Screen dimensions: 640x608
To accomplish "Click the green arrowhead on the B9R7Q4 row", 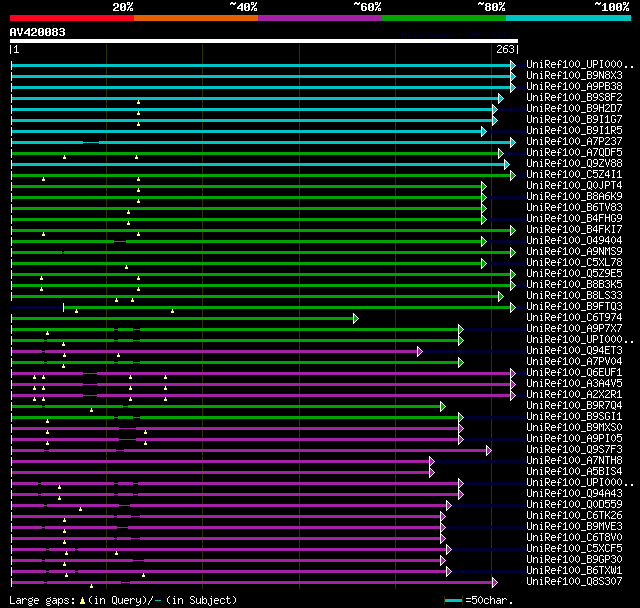I will [x=443, y=406].
